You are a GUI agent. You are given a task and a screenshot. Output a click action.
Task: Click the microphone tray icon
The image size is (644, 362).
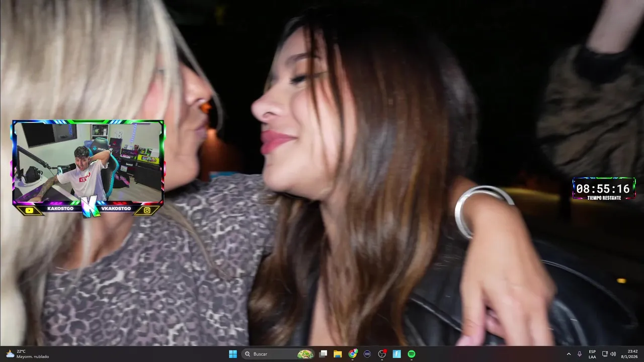580,354
